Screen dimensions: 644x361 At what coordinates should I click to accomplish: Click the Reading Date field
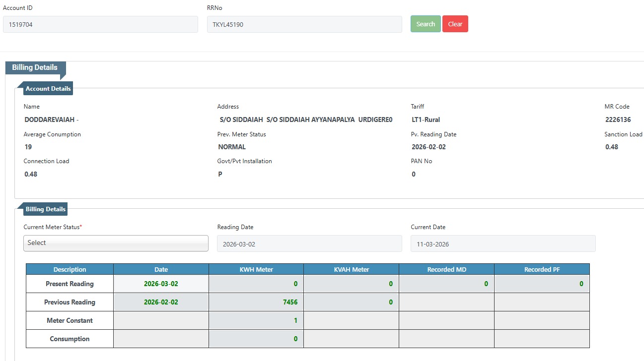(309, 243)
